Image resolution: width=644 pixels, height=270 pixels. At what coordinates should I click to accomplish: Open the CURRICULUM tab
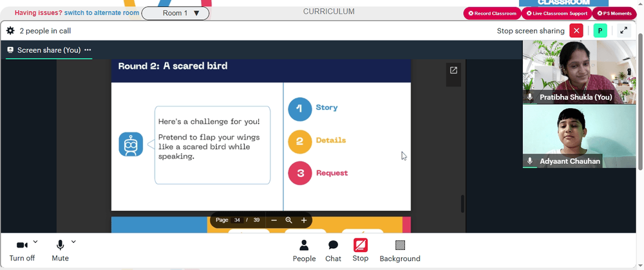click(328, 12)
